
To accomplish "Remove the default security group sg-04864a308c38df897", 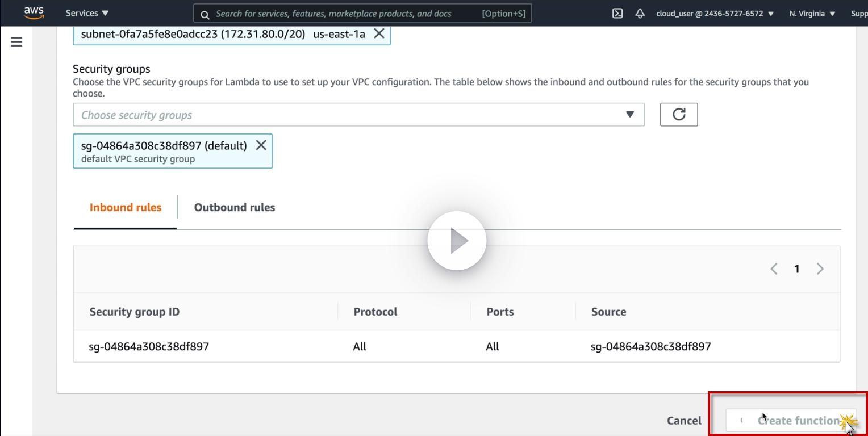I will 261,145.
